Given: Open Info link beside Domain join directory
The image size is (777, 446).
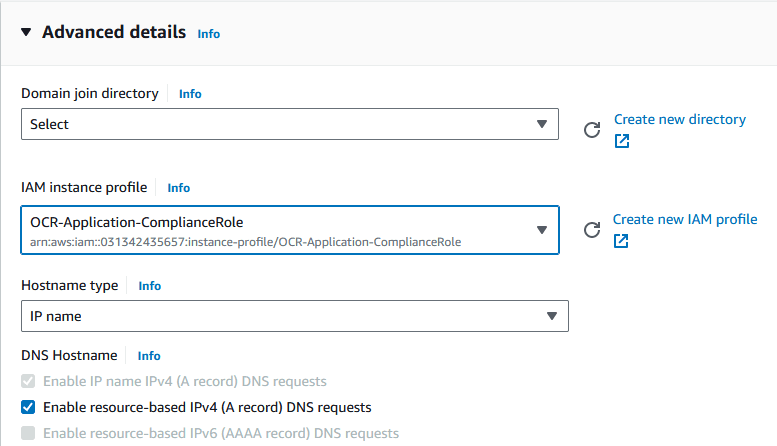Looking at the screenshot, I should [190, 94].
